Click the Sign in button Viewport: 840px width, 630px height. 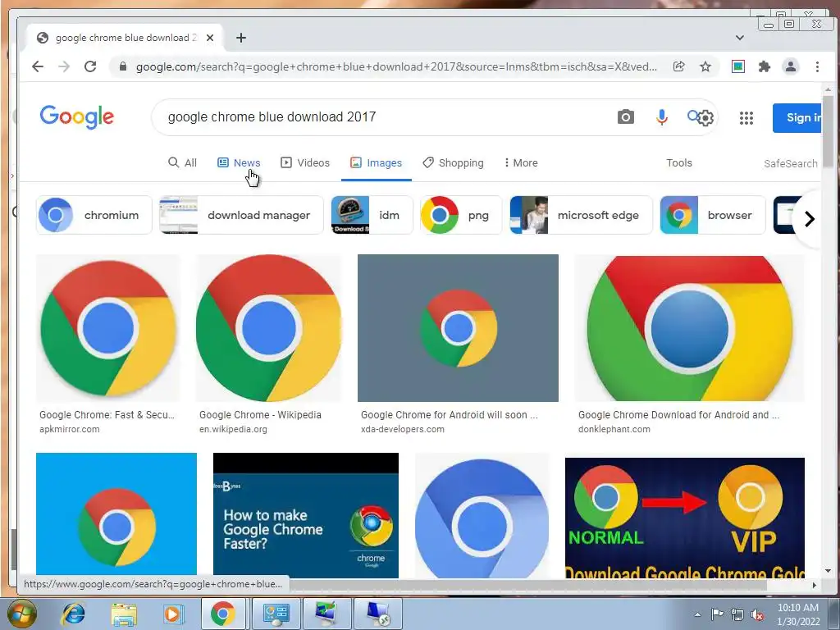[x=797, y=118]
